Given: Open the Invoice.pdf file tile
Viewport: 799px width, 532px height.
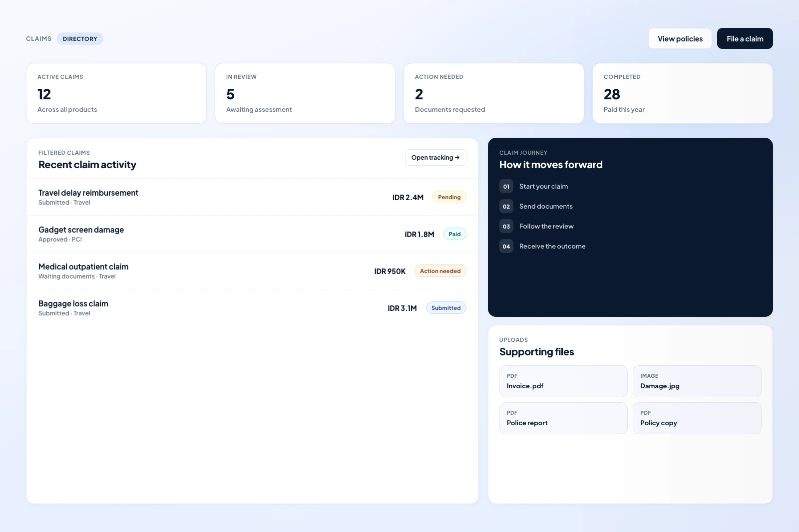Looking at the screenshot, I should (x=563, y=381).
